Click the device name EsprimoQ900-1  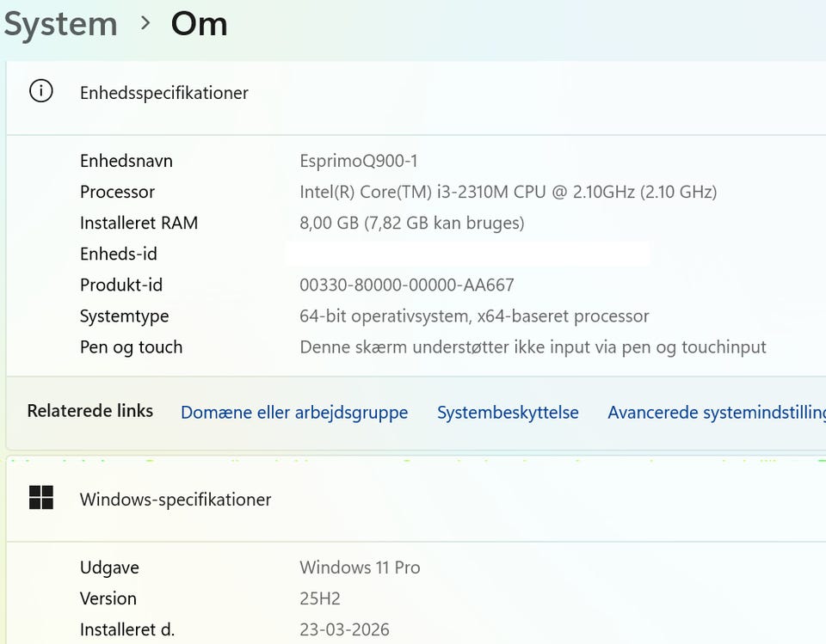coord(359,161)
